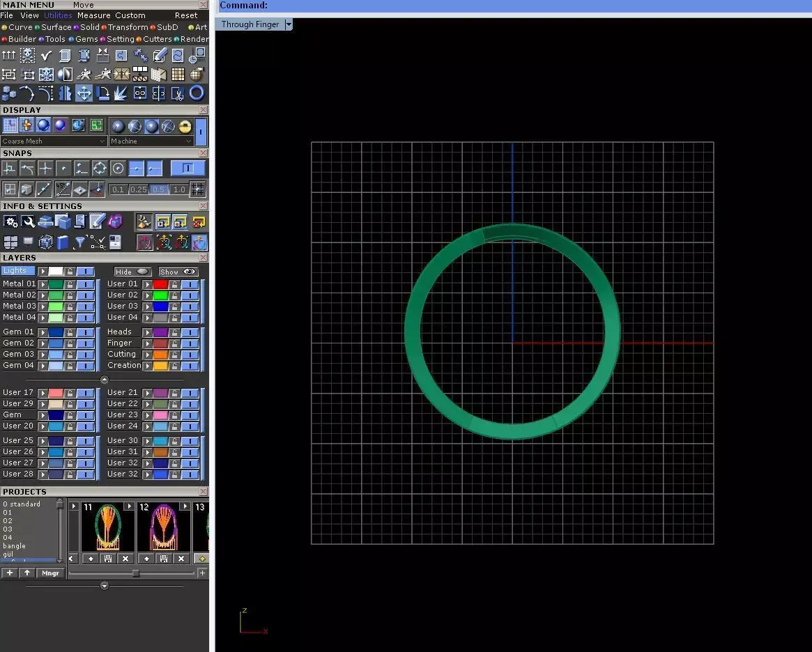Click the half-shaded sphere icon
Image resolution: width=812 pixels, height=652 pixels.
pyautogui.click(x=65, y=75)
